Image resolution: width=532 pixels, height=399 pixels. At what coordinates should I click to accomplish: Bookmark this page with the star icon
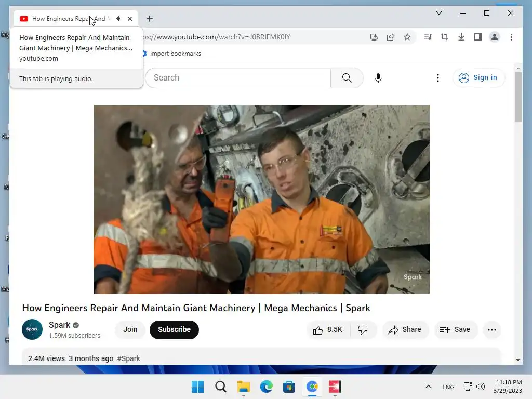407,37
